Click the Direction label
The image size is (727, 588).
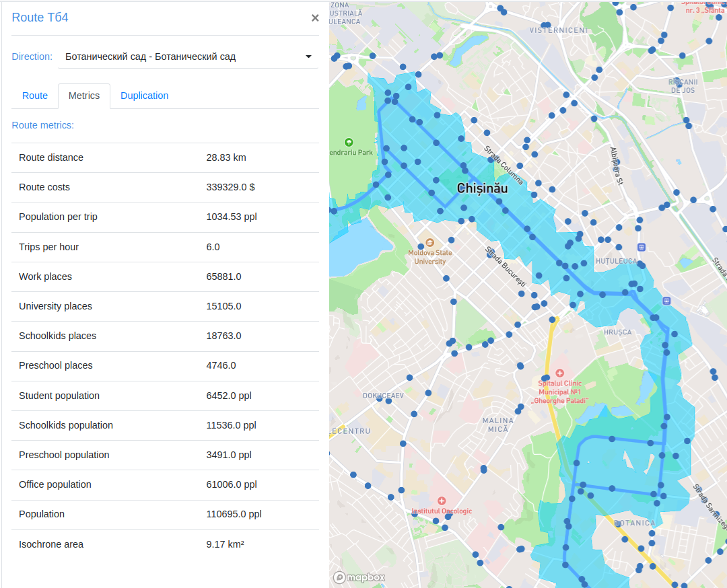[32, 57]
